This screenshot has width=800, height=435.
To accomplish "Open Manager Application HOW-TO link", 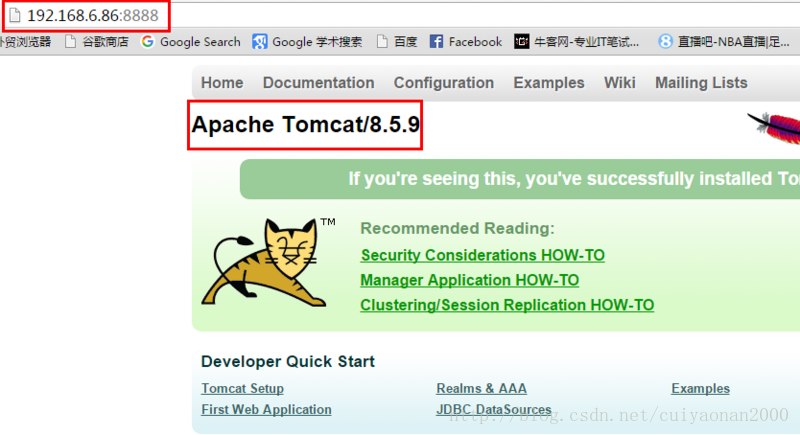I will click(469, 280).
